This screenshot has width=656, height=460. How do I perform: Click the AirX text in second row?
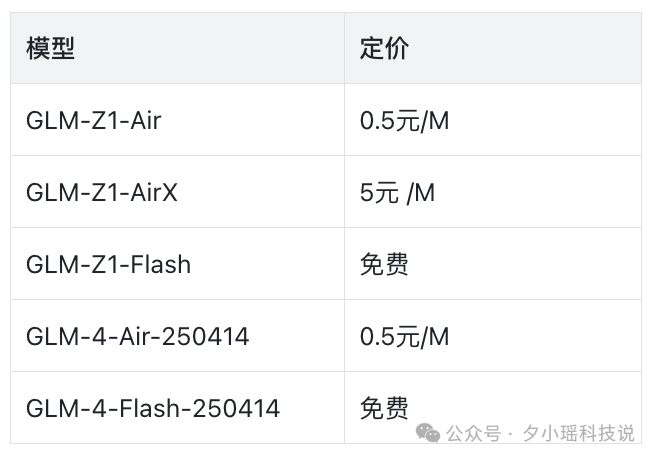coord(154,192)
